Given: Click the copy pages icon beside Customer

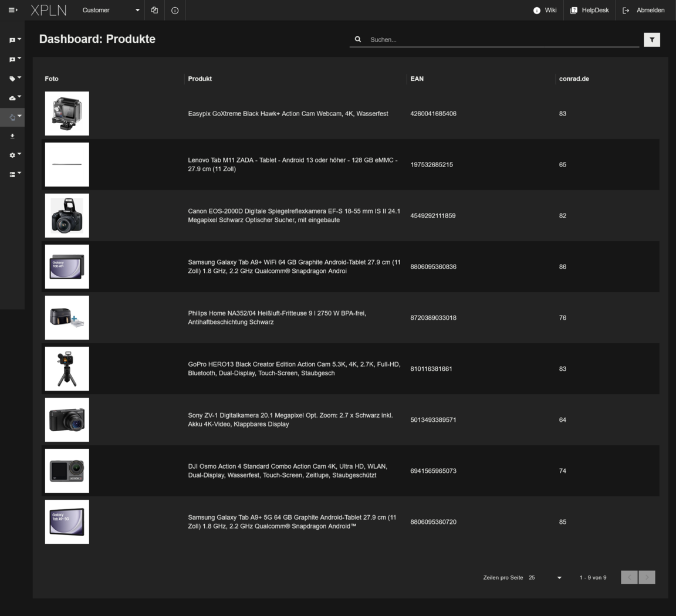Looking at the screenshot, I should coord(154,10).
